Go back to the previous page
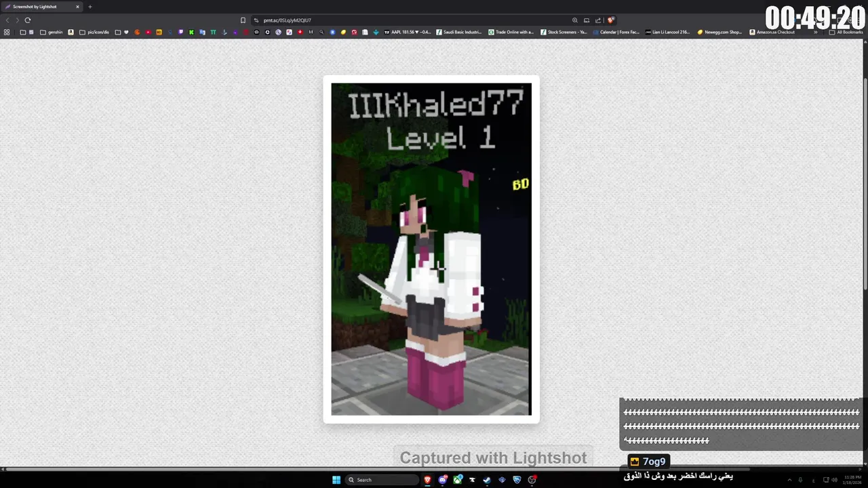This screenshot has height=488, width=868. 7,20
